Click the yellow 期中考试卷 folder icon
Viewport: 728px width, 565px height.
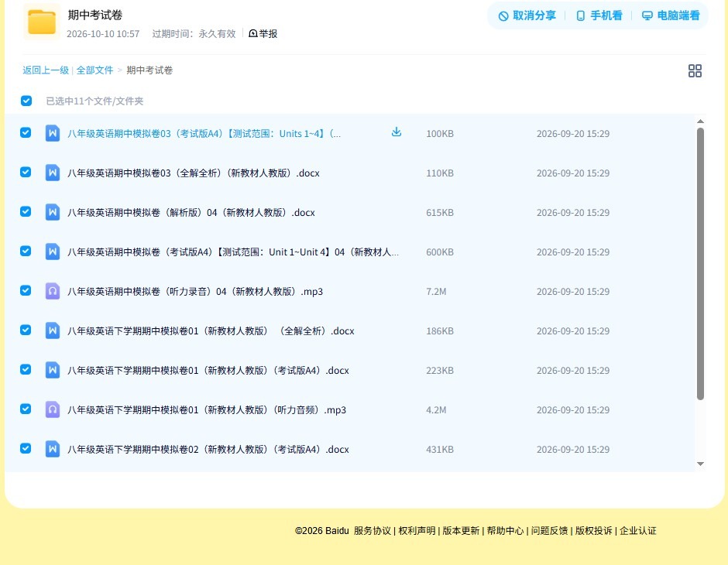tap(42, 22)
